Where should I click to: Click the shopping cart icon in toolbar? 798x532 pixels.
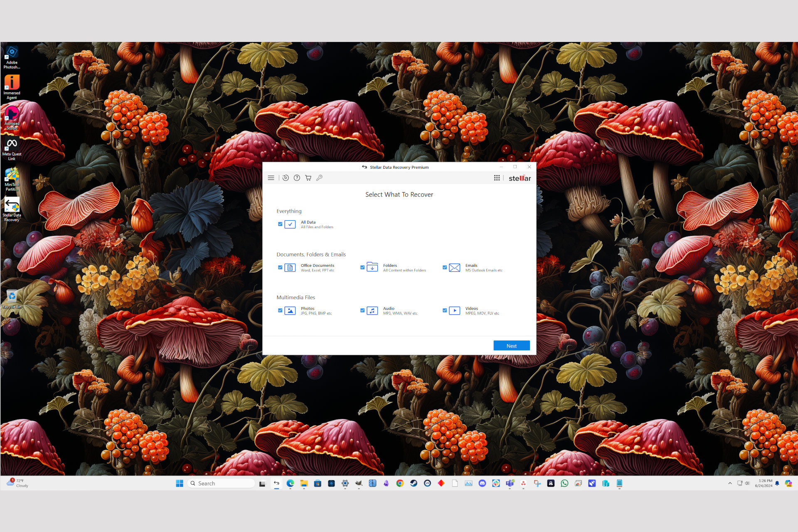coord(308,178)
